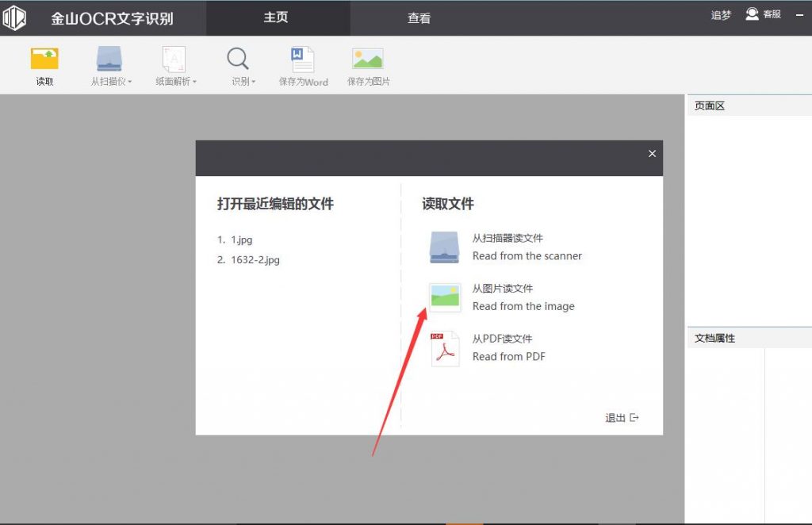
Task: Click Read from the image label
Action: [523, 306]
